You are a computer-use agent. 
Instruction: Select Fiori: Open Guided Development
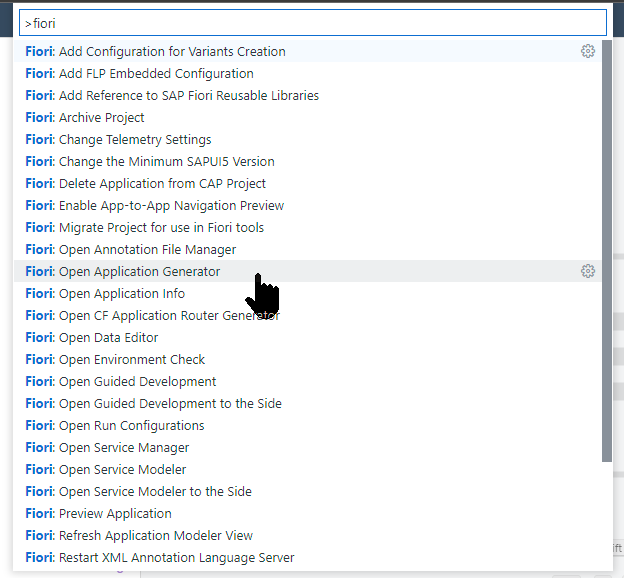pyautogui.click(x=308, y=382)
